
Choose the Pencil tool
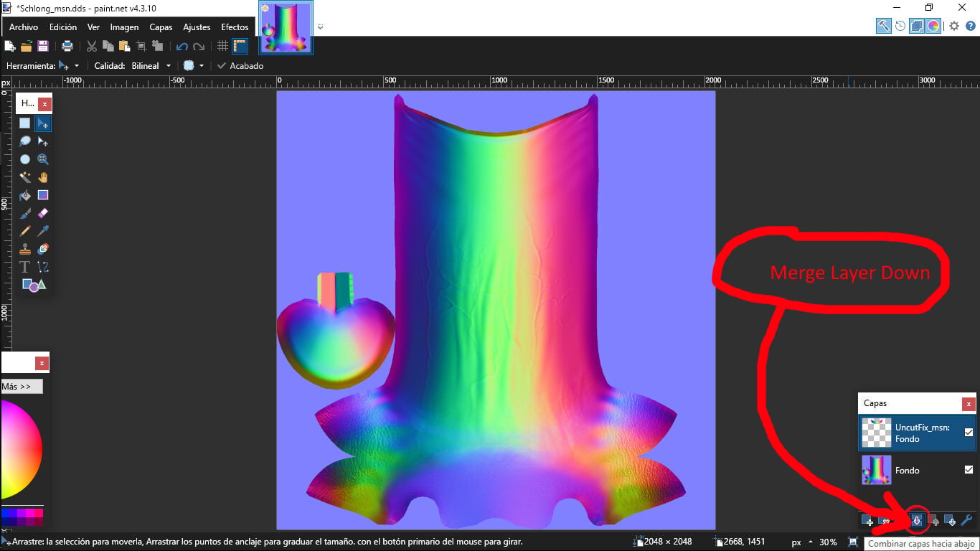[x=25, y=231]
